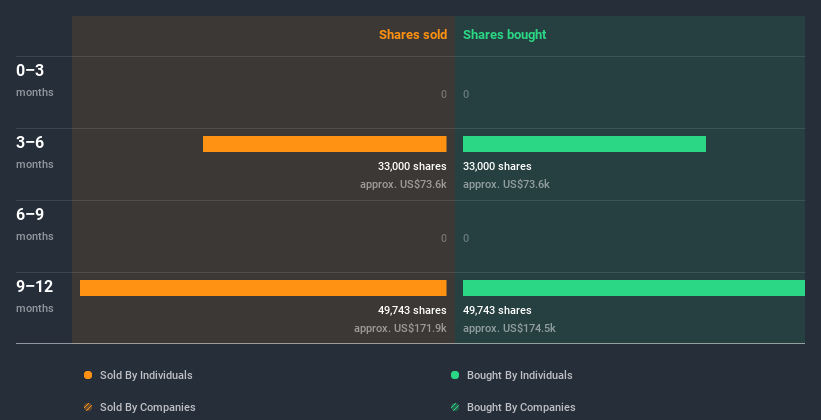The image size is (821, 420).
Task: Click the 9–12 months row label
Action: click(35, 296)
